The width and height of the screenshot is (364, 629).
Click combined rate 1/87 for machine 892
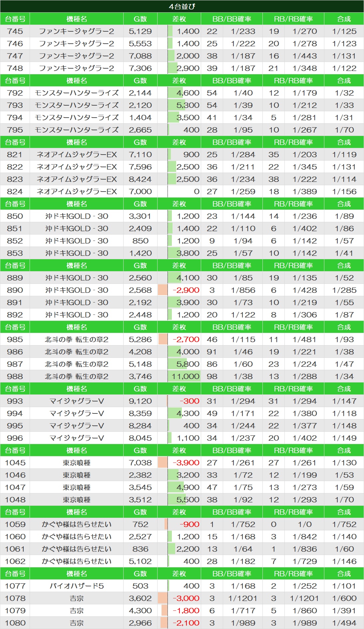pos(344,315)
